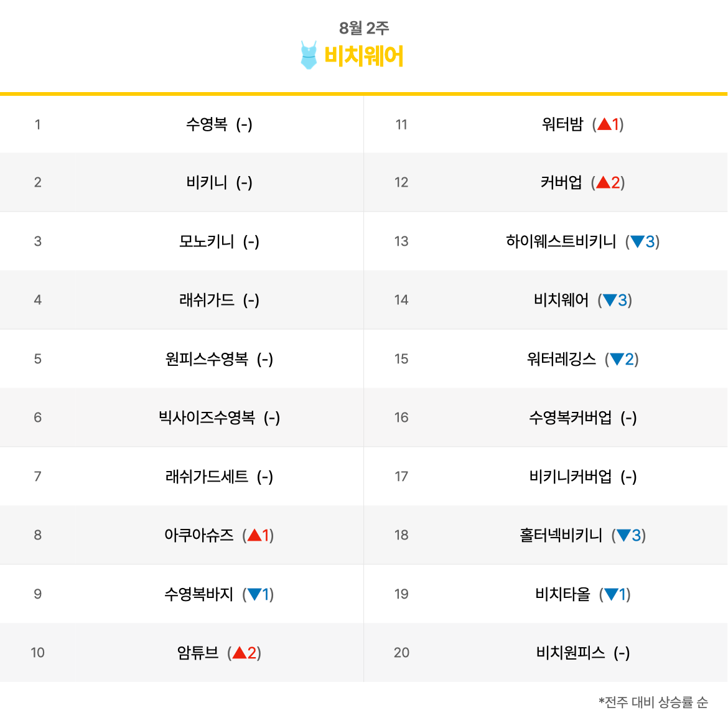Viewport: 728px width, 728px height.
Task: Select 비치원피스 at rank 20
Action: point(571,653)
